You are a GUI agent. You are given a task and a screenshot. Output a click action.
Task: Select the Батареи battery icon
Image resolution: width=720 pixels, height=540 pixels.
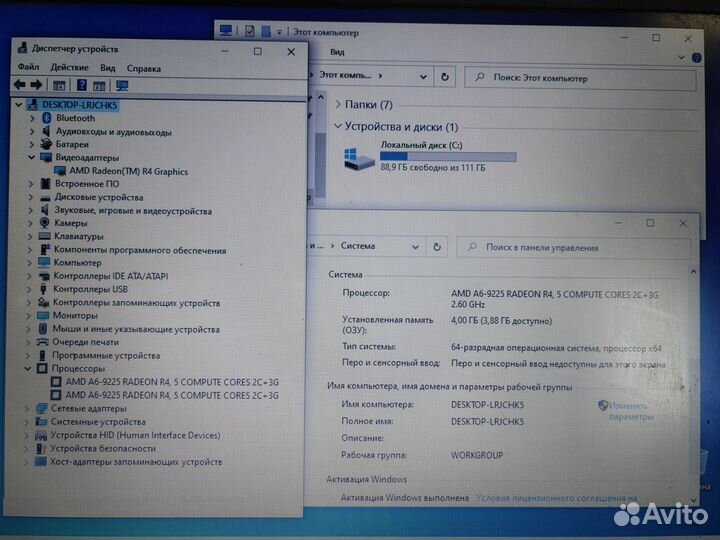pyautogui.click(x=46, y=144)
